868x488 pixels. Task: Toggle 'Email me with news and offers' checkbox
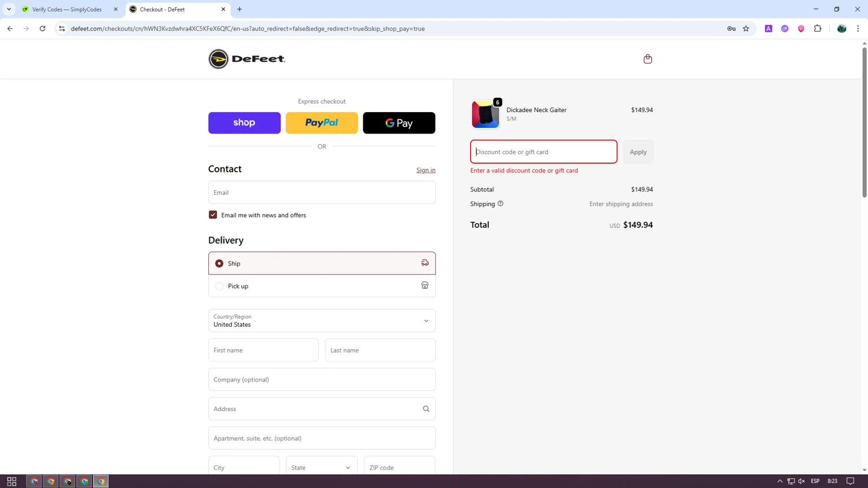pyautogui.click(x=213, y=215)
